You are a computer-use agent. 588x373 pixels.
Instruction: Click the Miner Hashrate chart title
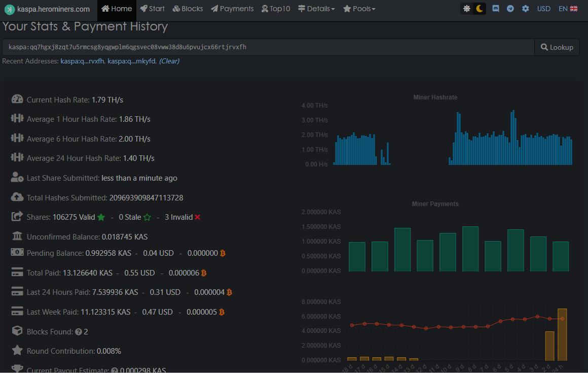(435, 97)
